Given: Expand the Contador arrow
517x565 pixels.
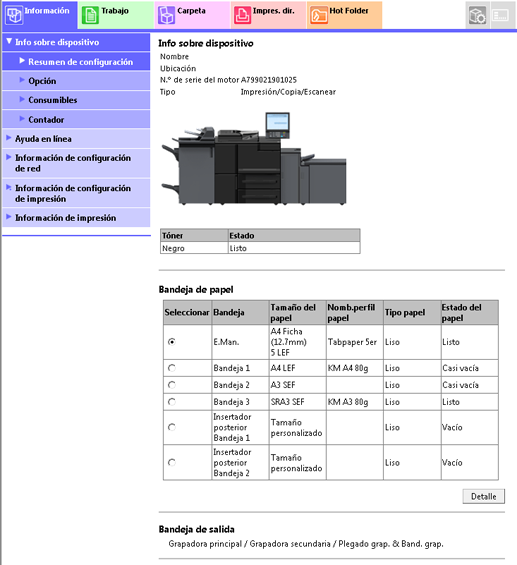Looking at the screenshot, I should click(x=22, y=119).
